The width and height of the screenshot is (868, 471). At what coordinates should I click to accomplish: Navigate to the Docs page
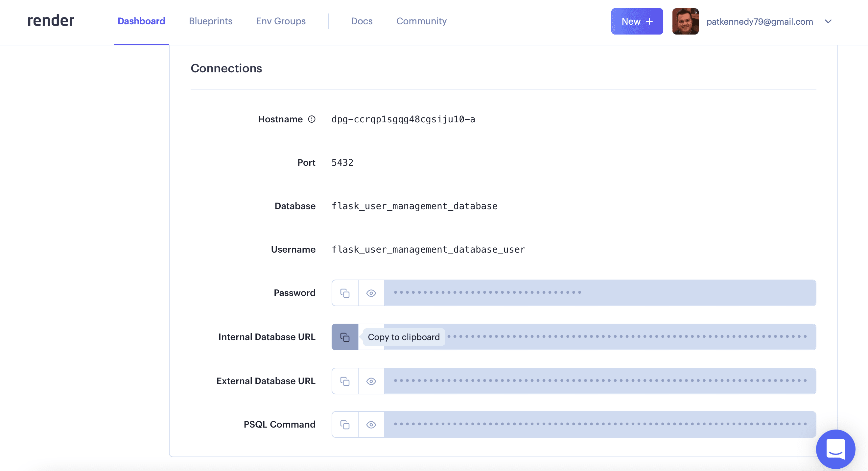pyautogui.click(x=362, y=21)
